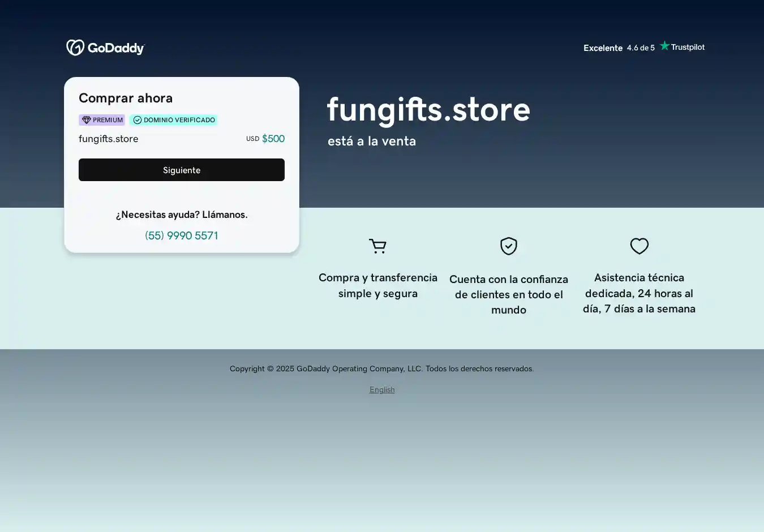764x532 pixels.
Task: Click the fungifts.store name in purchase card
Action: 108,139
